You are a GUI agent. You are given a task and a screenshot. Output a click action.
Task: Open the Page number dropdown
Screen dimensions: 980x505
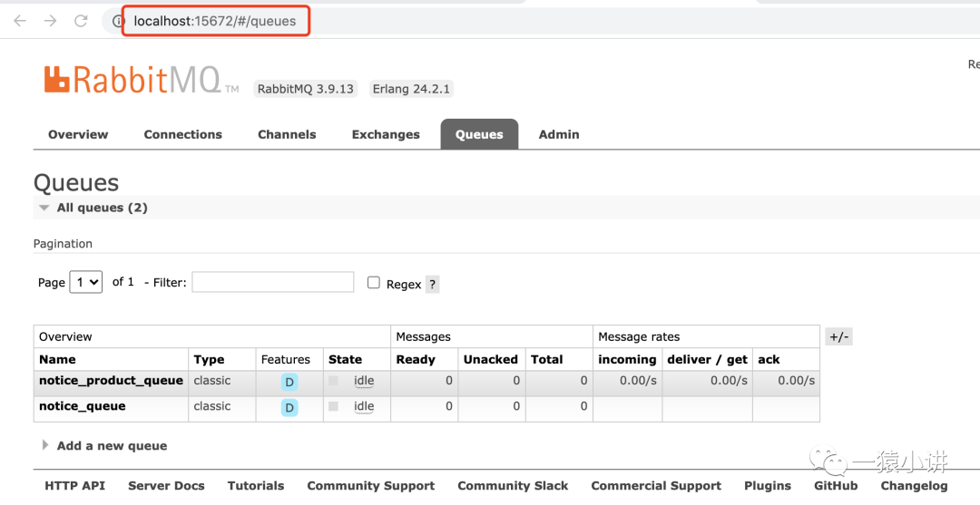pos(86,283)
